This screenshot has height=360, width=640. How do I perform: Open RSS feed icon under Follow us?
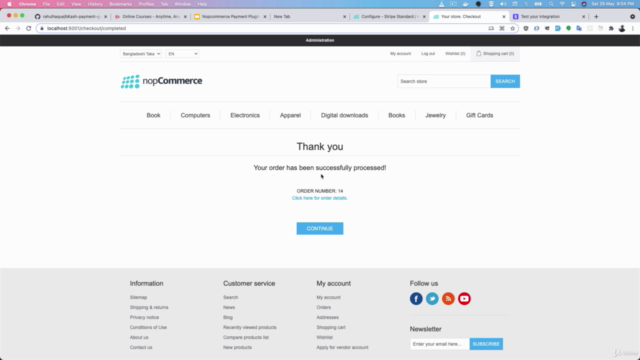pos(448,299)
